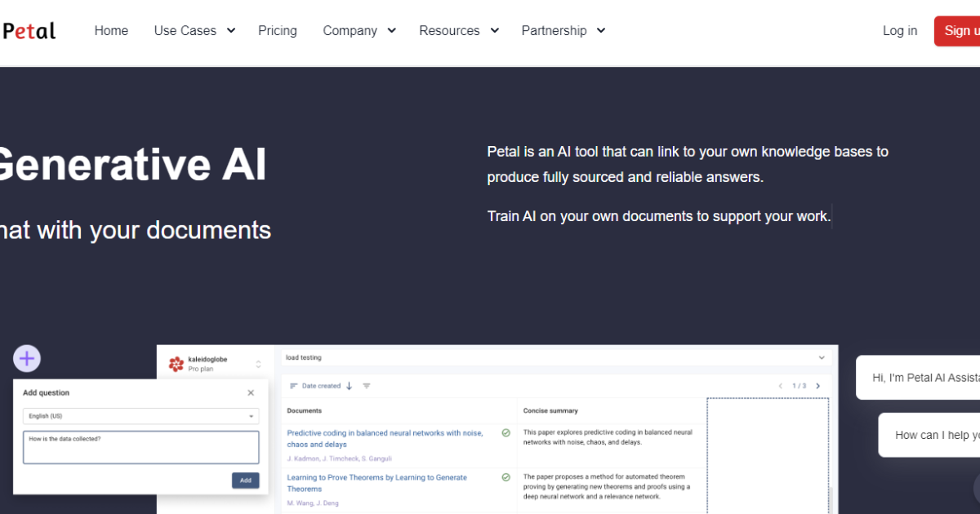This screenshot has height=514, width=980.
Task: Click authors M. Wang, J. Deng
Action: (x=312, y=503)
